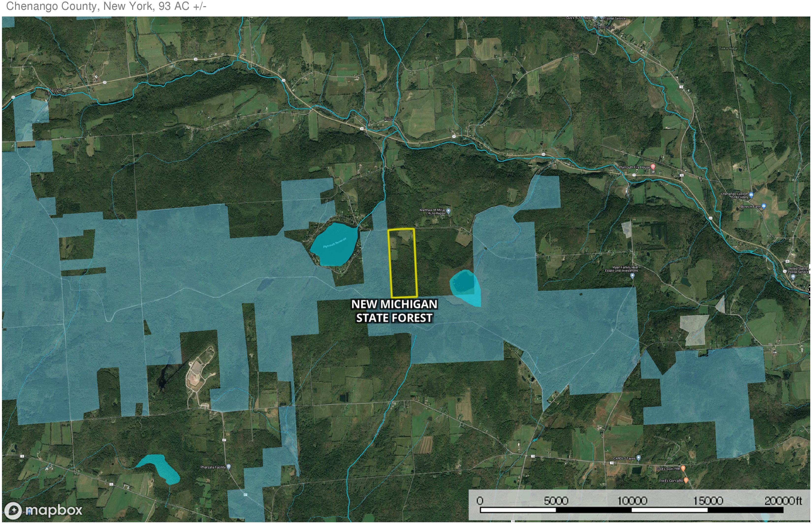Click the Fred's.Com PRR orange marker
The image size is (812, 524).
[x=683, y=469]
